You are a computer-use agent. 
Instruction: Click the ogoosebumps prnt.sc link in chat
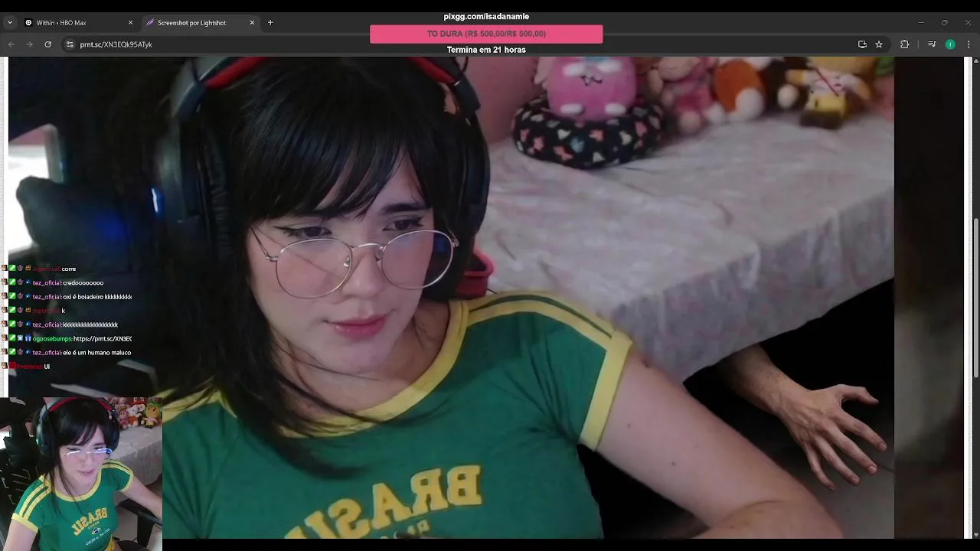pos(103,339)
